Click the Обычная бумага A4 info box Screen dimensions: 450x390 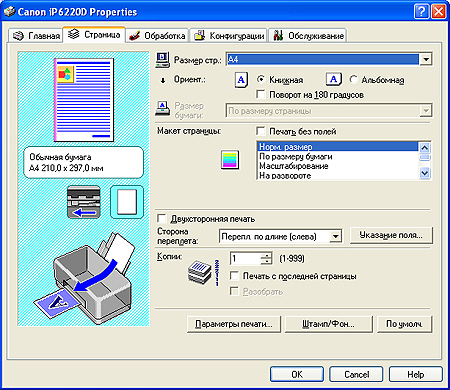point(83,162)
